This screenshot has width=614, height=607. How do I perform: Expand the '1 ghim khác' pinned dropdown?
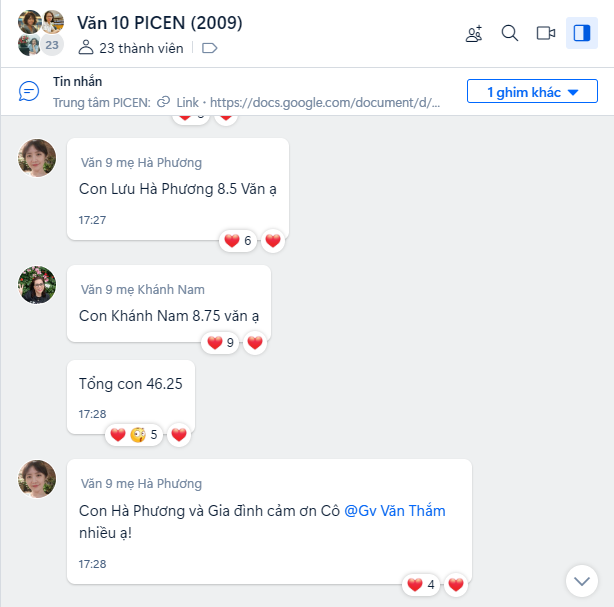pyautogui.click(x=532, y=91)
